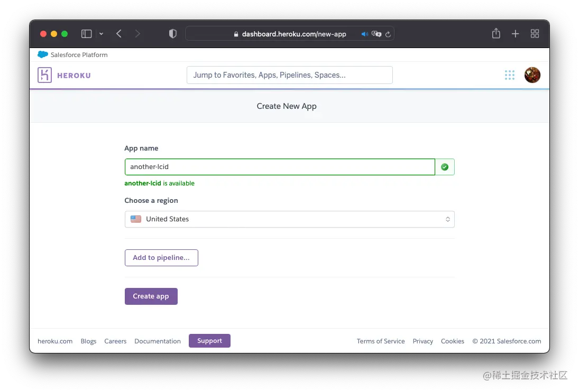Screen dimensions: 579x392
Task: Open a new tab with the plus icon
Action: click(x=516, y=33)
